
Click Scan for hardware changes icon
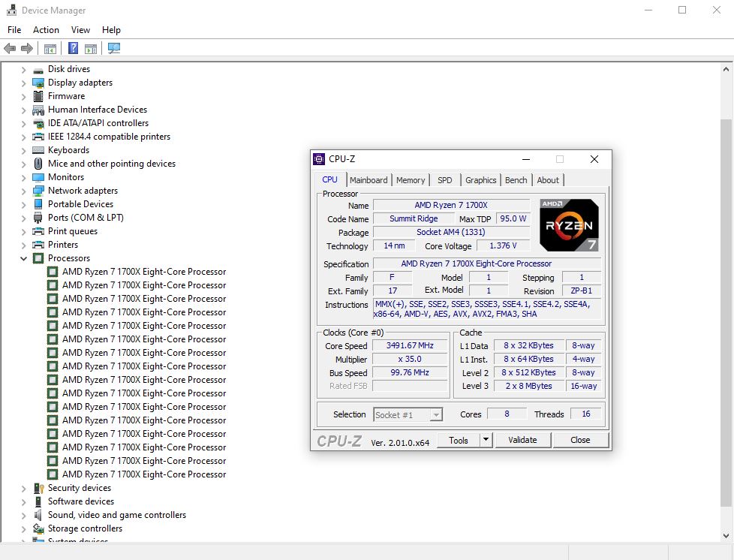pos(113,49)
